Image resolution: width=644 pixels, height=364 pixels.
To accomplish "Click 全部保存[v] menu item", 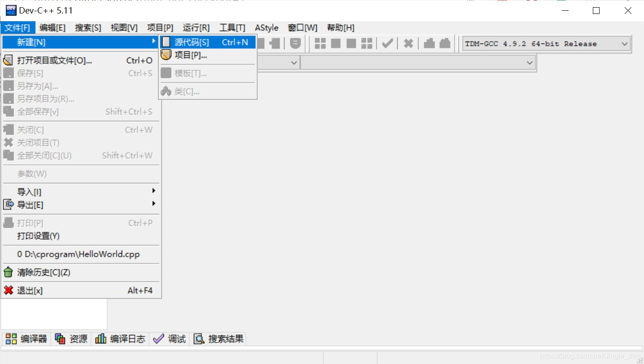I will point(81,111).
